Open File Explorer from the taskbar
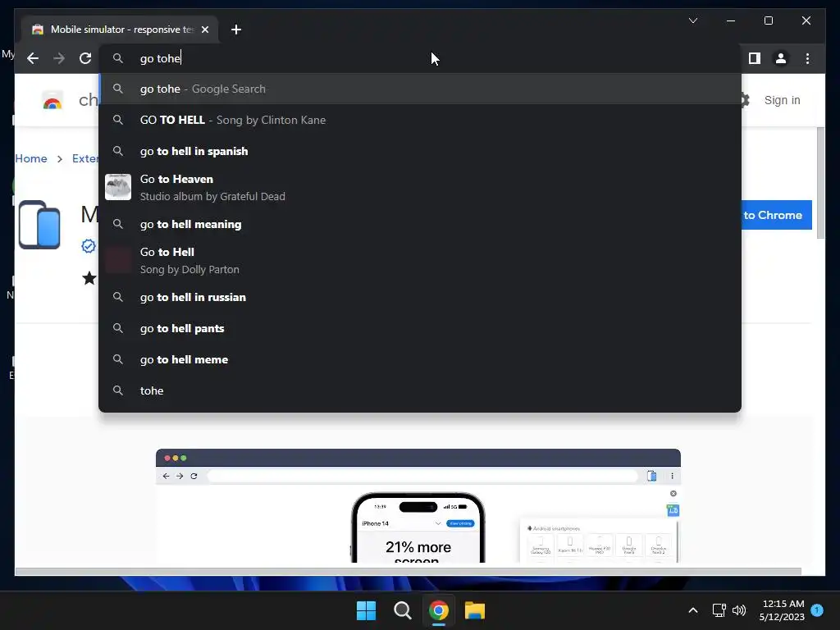840x630 pixels. 475,610
